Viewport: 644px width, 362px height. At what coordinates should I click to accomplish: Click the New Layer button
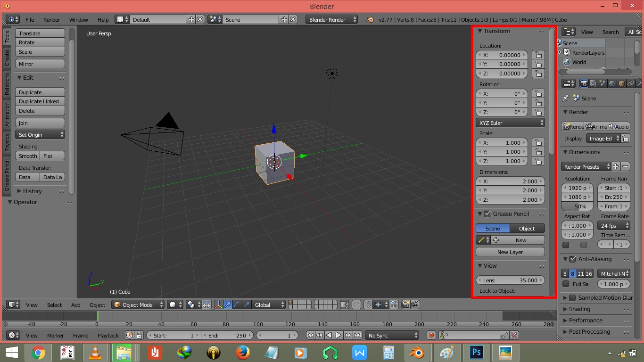tap(510, 252)
